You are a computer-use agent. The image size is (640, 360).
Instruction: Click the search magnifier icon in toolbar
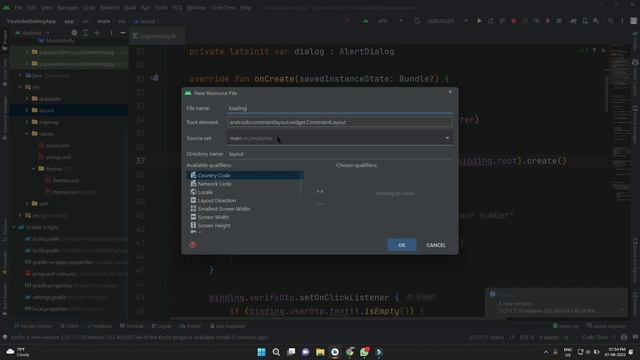tap(611, 21)
